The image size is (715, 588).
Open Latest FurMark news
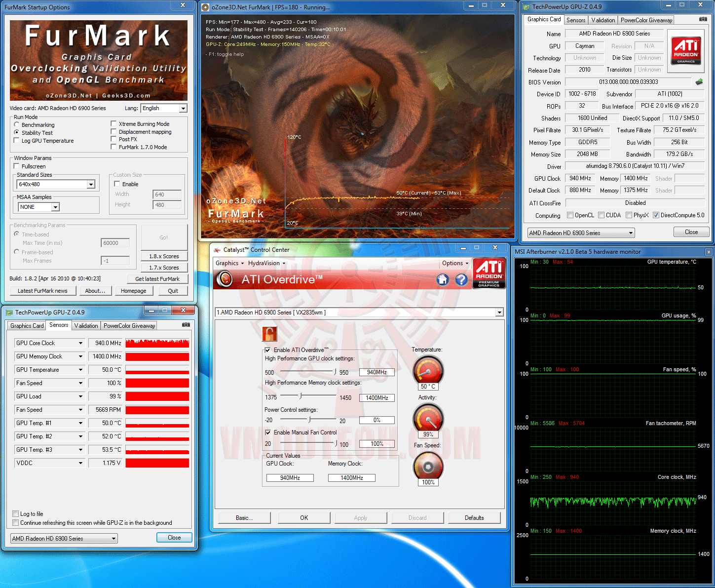tap(42, 291)
